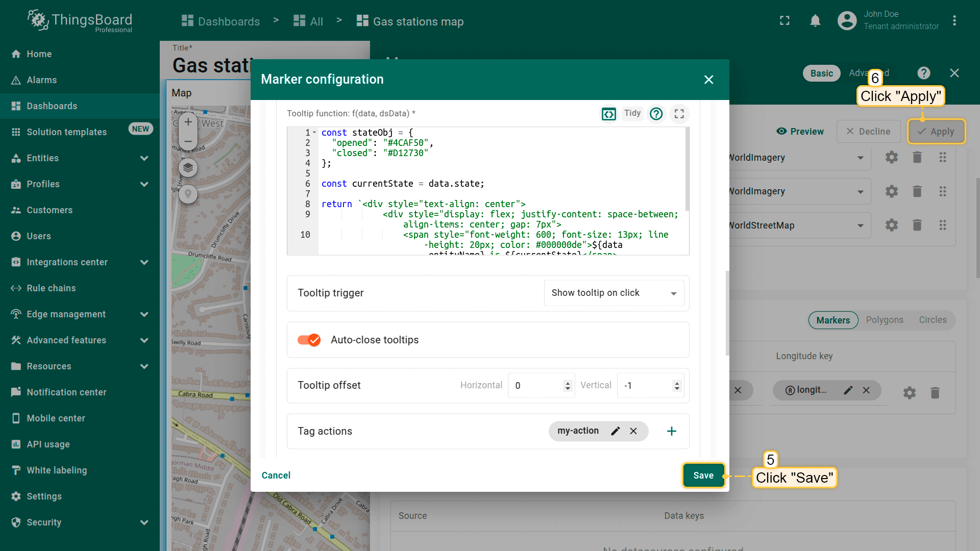Viewport: 980px width, 551px height.
Task: Edit the my-action tag action
Action: 616,431
